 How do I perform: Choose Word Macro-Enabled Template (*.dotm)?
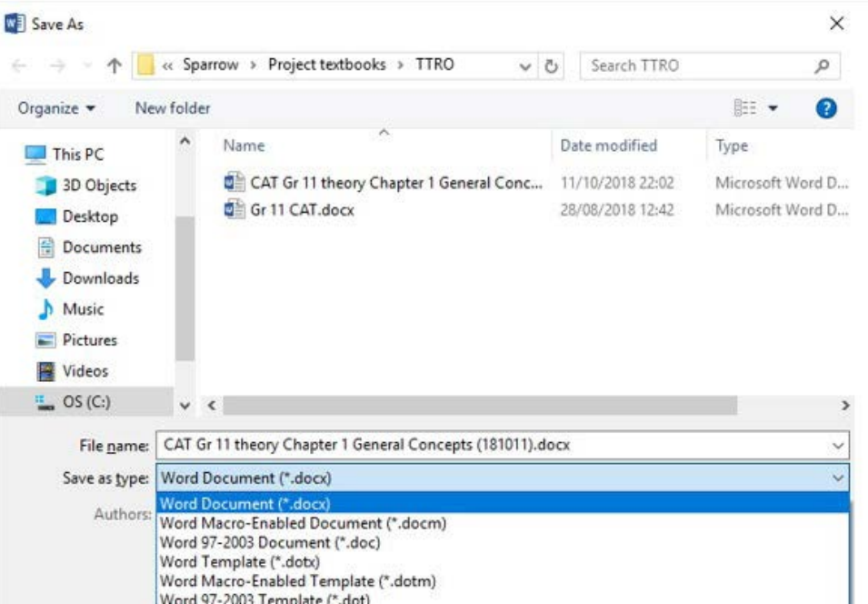503,581
